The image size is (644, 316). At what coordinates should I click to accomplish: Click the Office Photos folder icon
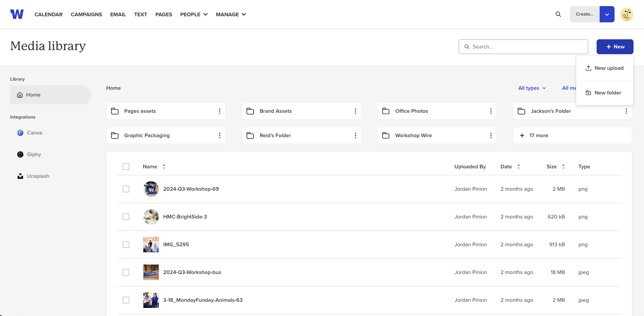(386, 111)
